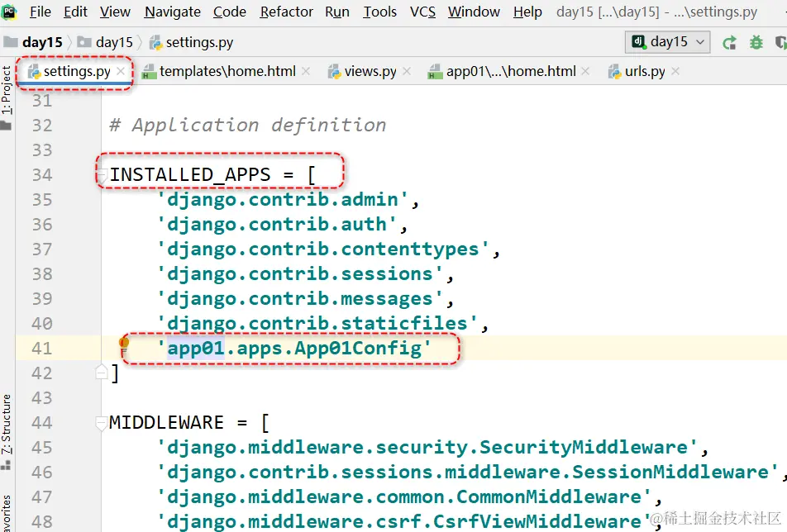
Task: Close the urls.py tab
Action: (x=675, y=72)
